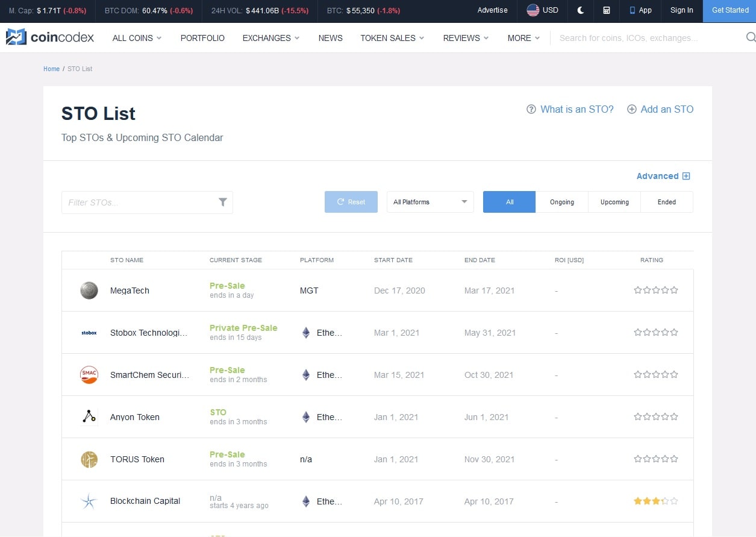Click the Get Started button
This screenshot has height=537, width=756.
click(730, 10)
